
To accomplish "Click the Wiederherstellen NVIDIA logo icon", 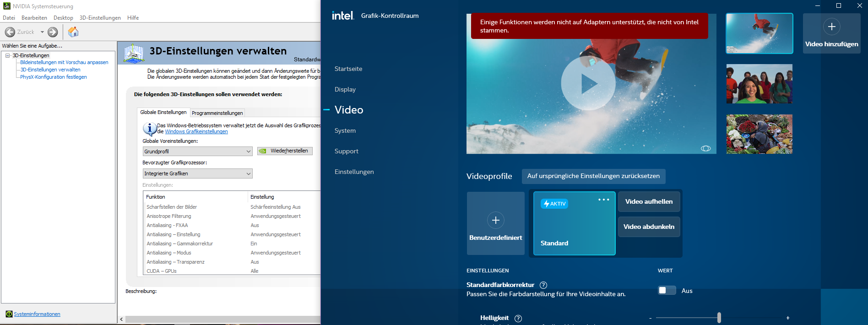I will [x=263, y=151].
